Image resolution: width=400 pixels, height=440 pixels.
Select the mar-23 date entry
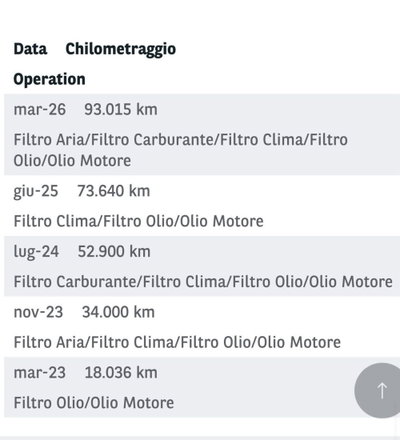[x=40, y=373]
